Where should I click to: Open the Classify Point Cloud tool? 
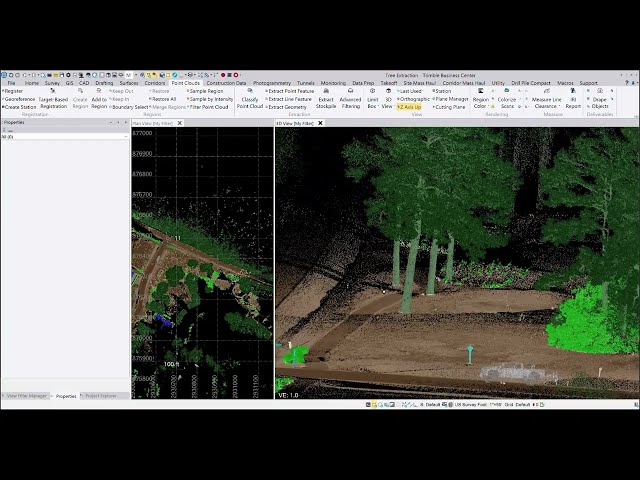point(250,99)
